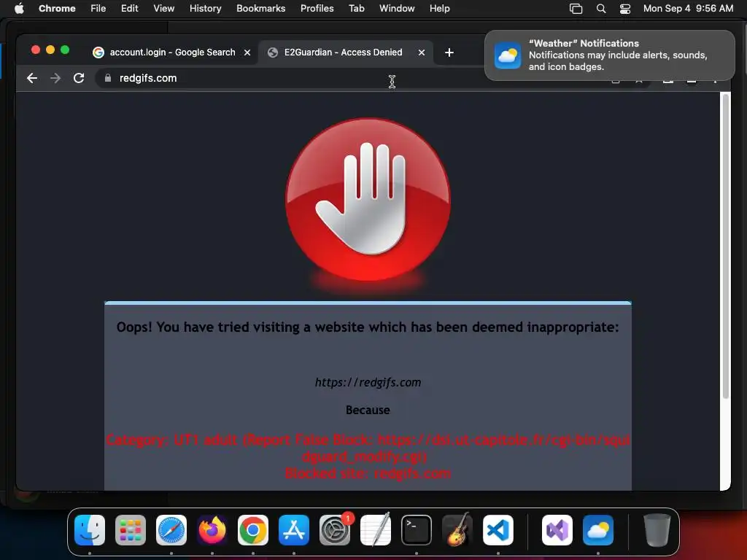Click Chrome icon in the Dock
747x560 pixels.
253,530
